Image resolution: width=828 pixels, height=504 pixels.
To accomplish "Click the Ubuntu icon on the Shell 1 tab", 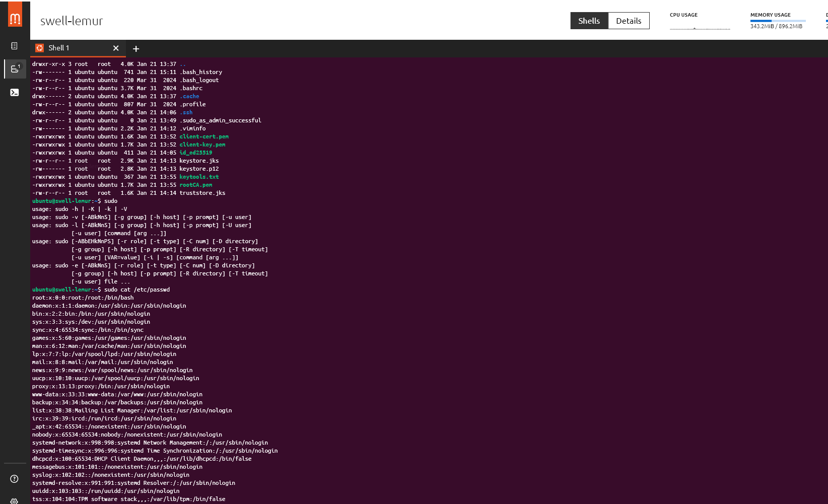I will pos(40,48).
